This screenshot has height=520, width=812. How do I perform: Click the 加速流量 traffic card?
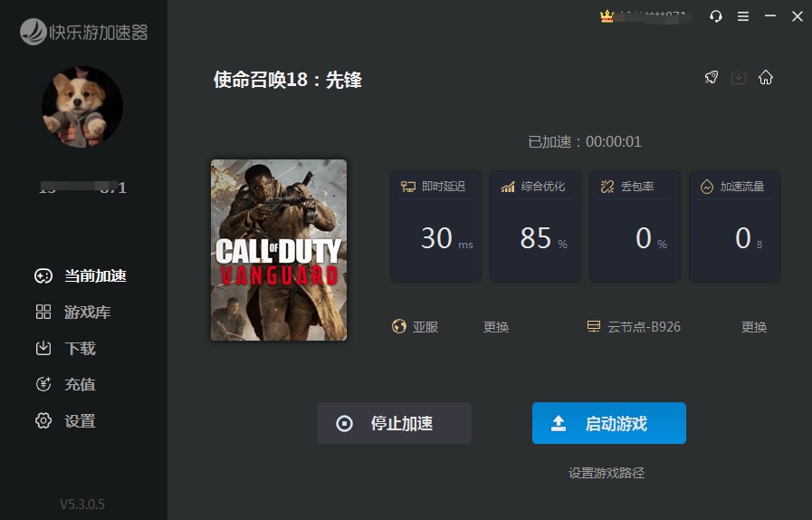coord(734,226)
